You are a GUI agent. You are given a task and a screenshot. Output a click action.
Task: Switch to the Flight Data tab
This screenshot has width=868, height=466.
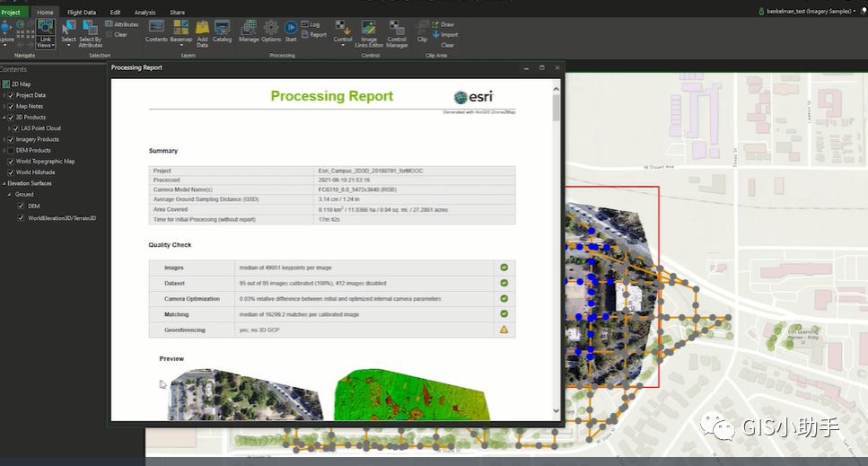coord(82,13)
